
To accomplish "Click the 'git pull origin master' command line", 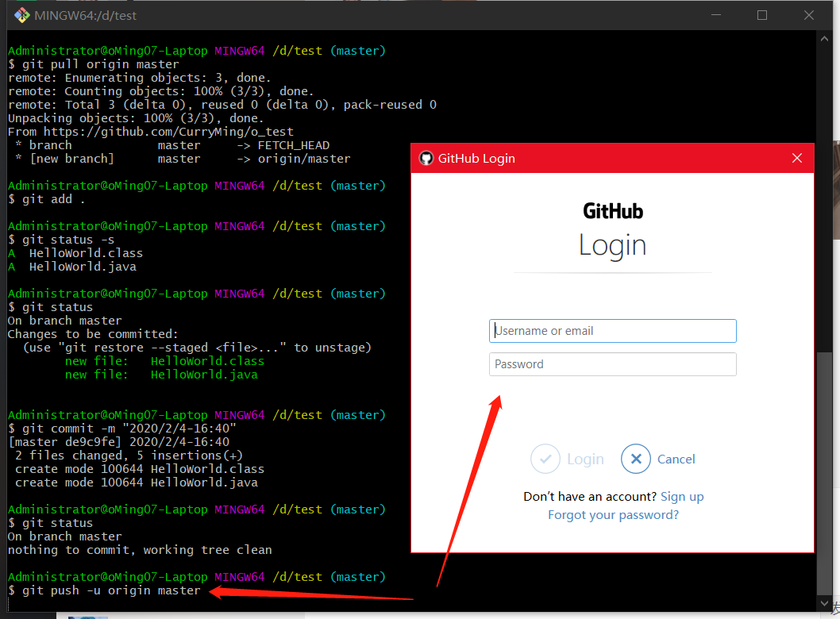I will 94,64.
